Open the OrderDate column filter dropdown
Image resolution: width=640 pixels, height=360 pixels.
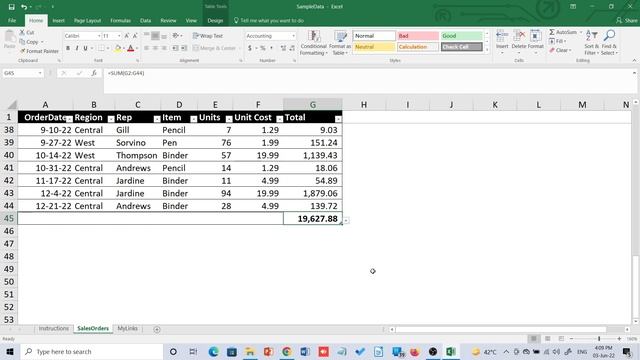(69, 119)
